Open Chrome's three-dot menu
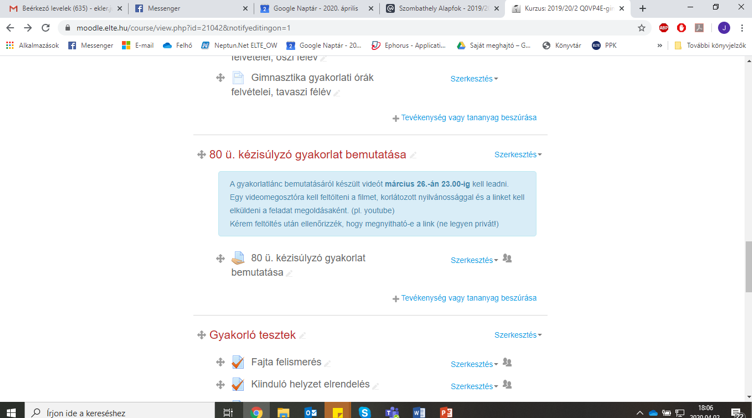This screenshot has width=752, height=418. click(742, 28)
